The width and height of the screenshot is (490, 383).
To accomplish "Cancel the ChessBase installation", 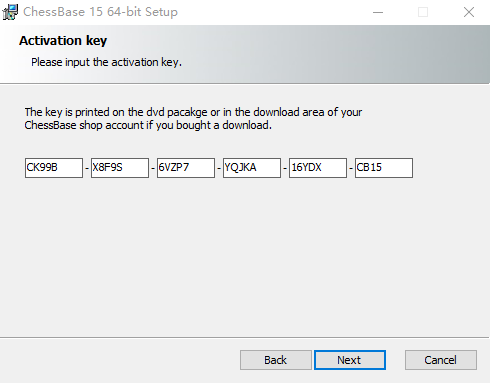I will tap(441, 360).
